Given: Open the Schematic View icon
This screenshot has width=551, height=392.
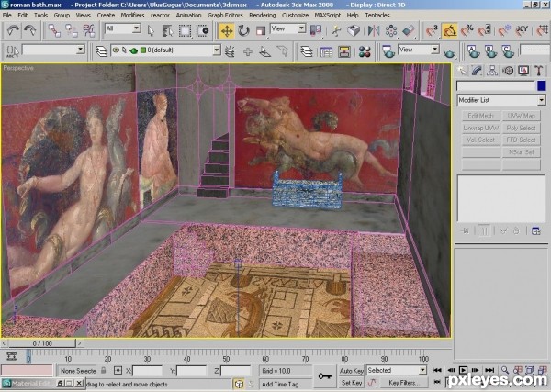Looking at the screenshot, I should point(344,51).
